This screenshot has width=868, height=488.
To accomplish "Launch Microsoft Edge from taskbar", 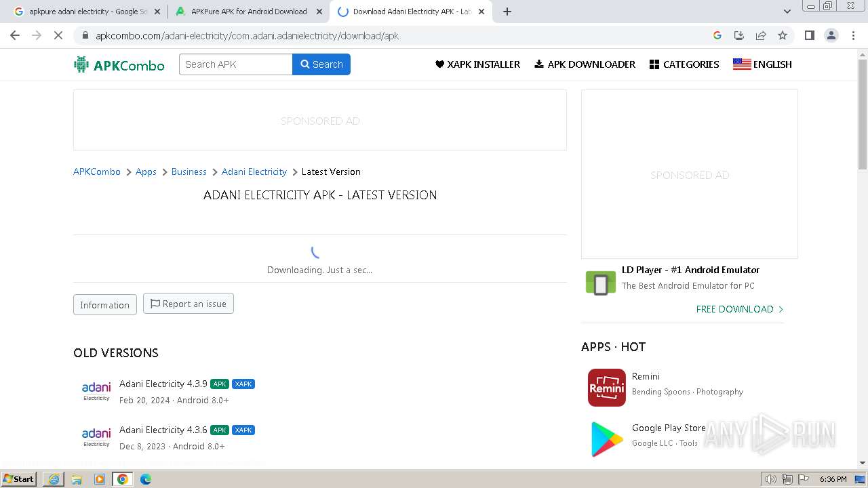I will (x=146, y=479).
